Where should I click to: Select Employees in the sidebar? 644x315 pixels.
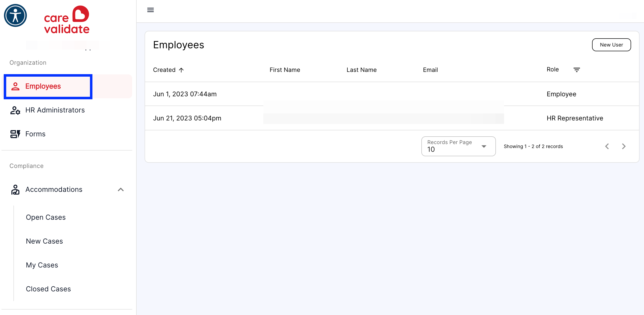click(x=67, y=86)
